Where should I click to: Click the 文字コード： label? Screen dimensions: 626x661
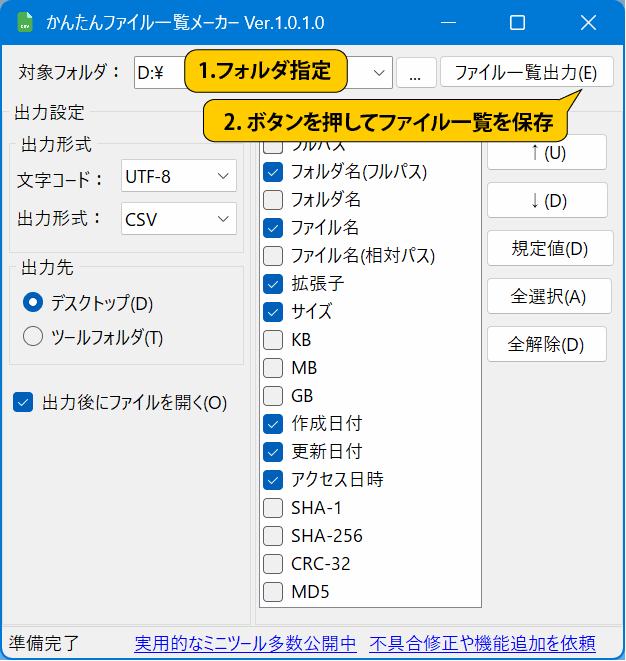tap(59, 179)
